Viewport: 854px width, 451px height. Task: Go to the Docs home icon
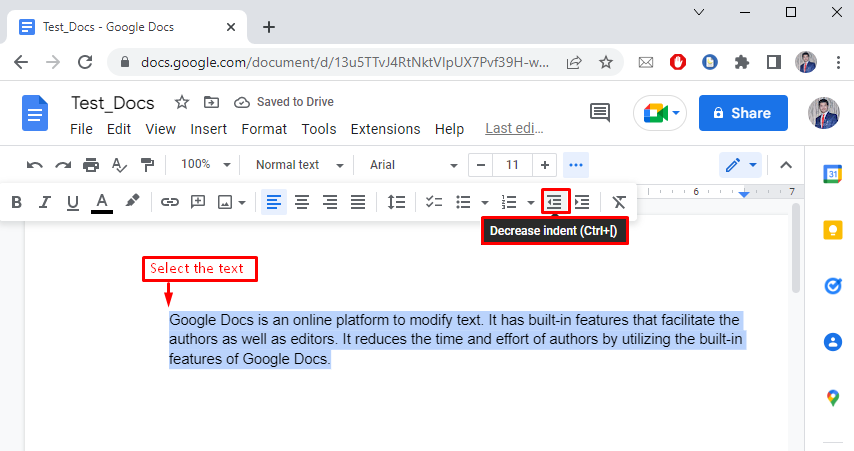pos(35,113)
